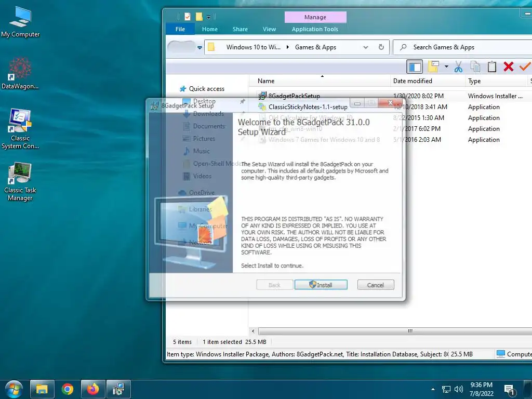Viewport: 532px width, 399px height.
Task: Select 'Windows 10 to Wi...' breadcrumb
Action: coord(254,47)
